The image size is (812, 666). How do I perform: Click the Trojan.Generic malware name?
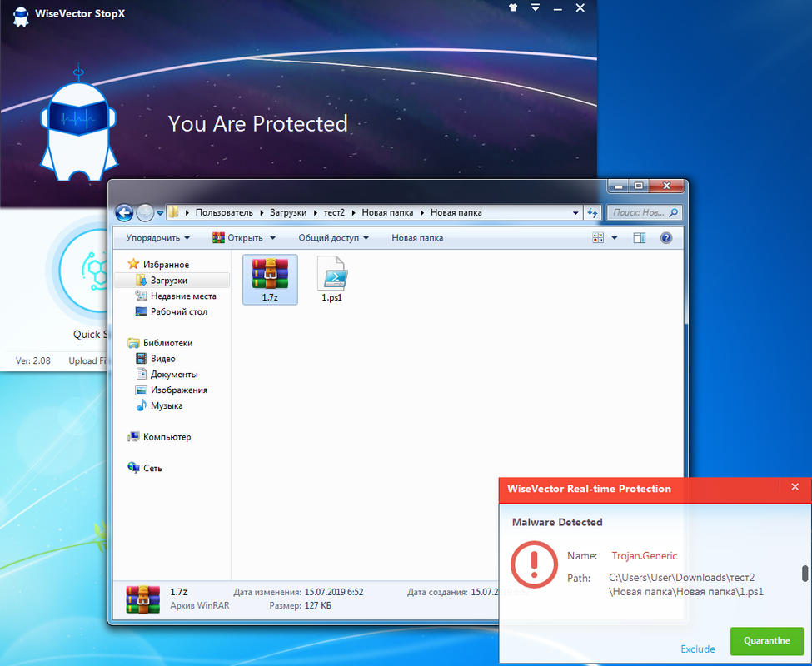pyautogui.click(x=645, y=556)
